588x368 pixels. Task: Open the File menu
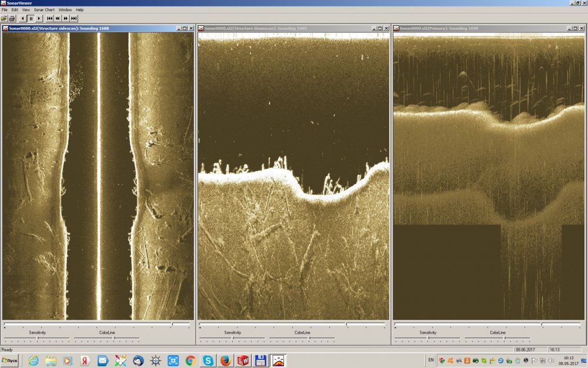point(5,10)
